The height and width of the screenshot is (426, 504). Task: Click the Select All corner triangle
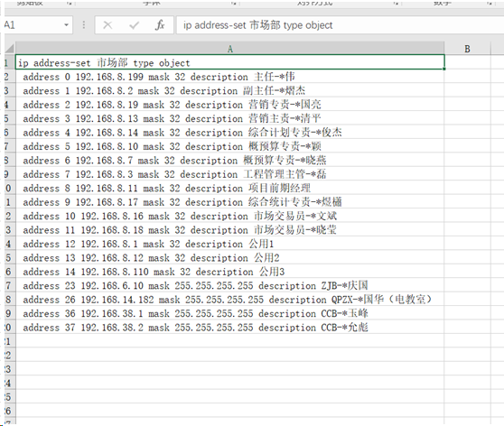pyautogui.click(x=9, y=49)
